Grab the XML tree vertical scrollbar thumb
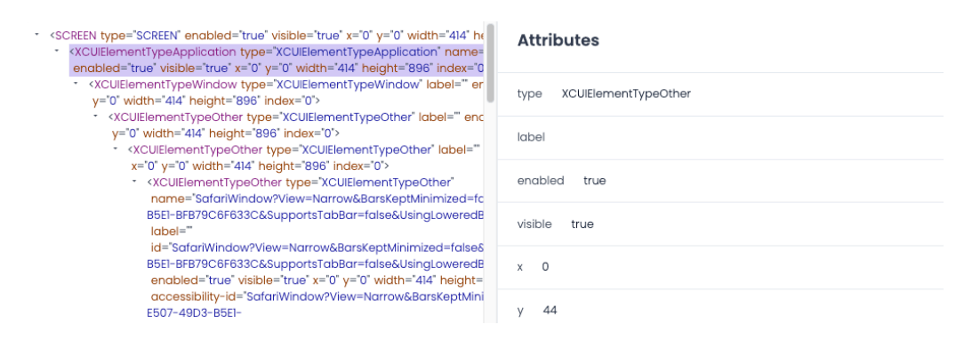This screenshot has width=980, height=349. 491,62
